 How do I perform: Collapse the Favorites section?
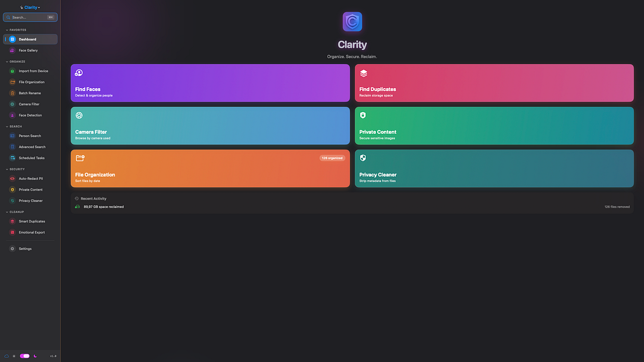point(16,30)
